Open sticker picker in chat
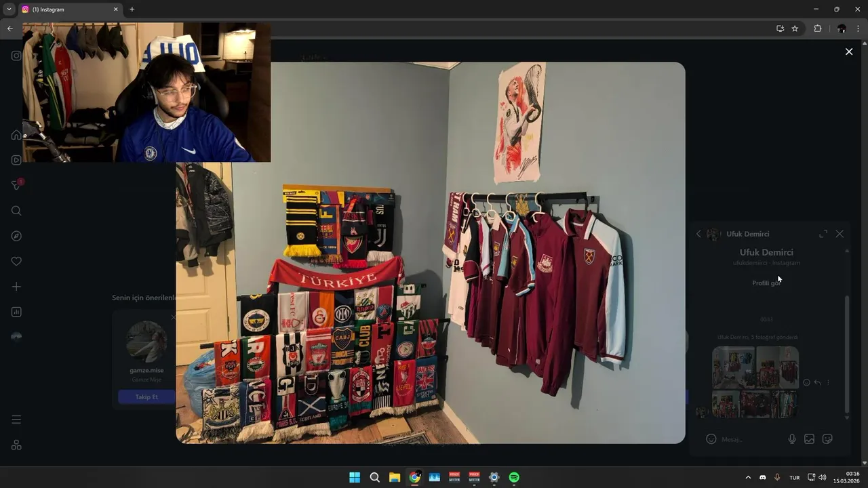This screenshot has height=488, width=868. coord(827,439)
